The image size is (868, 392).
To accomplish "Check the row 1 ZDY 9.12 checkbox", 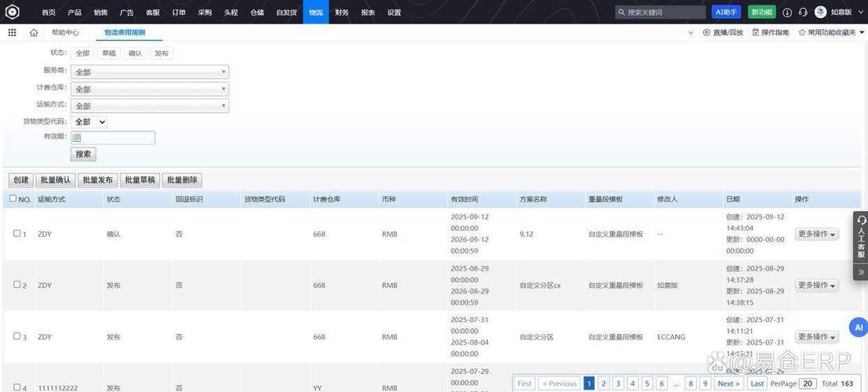I will coord(16,233).
